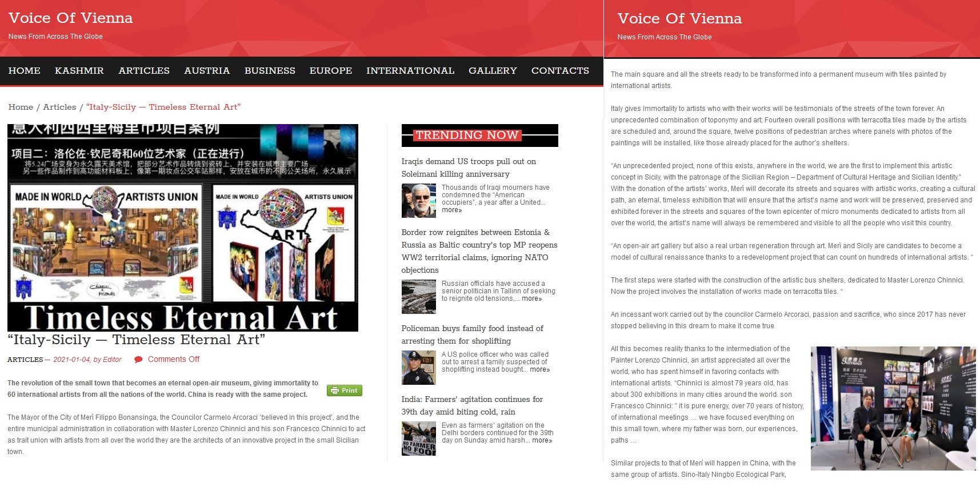Image resolution: width=980 pixels, height=490 pixels.
Task: Click the Articles breadcrumb link
Action: tap(59, 107)
